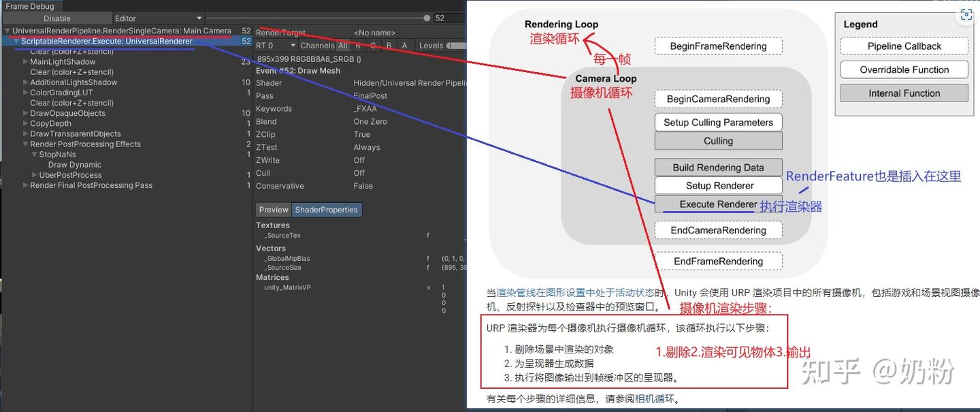Show only the B channel

point(389,46)
